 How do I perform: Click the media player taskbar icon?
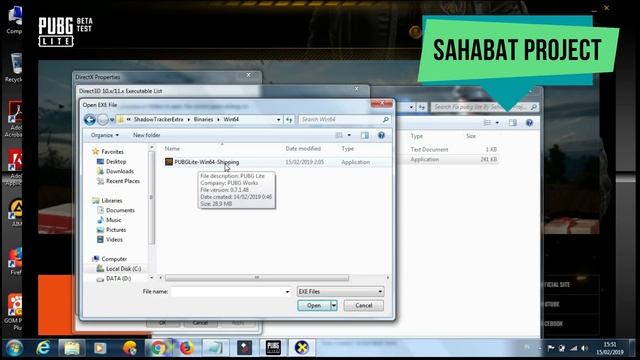click(x=100, y=348)
